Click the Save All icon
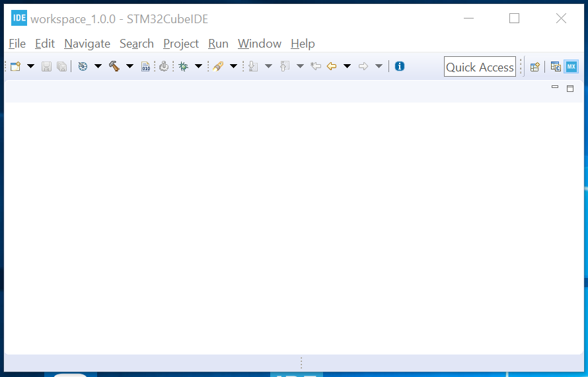 pyautogui.click(x=62, y=66)
